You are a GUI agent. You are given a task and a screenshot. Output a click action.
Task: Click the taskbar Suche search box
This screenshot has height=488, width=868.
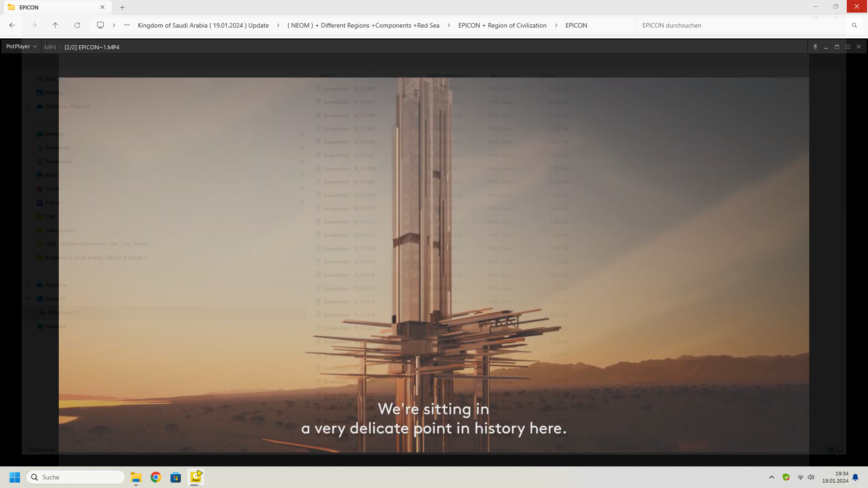click(x=76, y=477)
